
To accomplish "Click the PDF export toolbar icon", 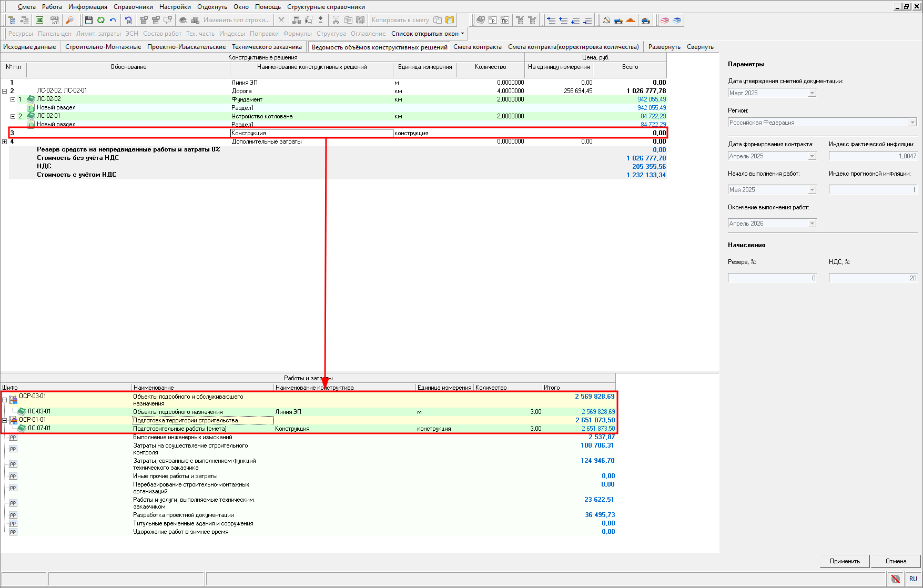I will tap(54, 20).
